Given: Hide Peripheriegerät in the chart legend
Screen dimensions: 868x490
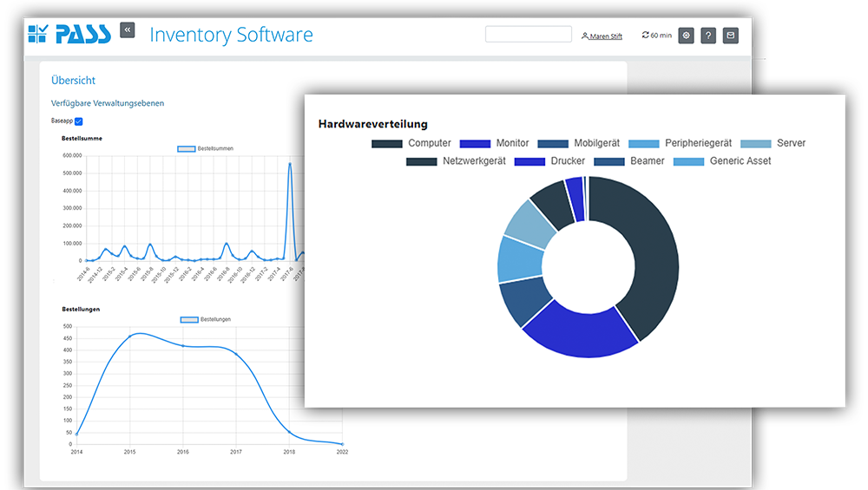Looking at the screenshot, I should pyautogui.click(x=681, y=143).
